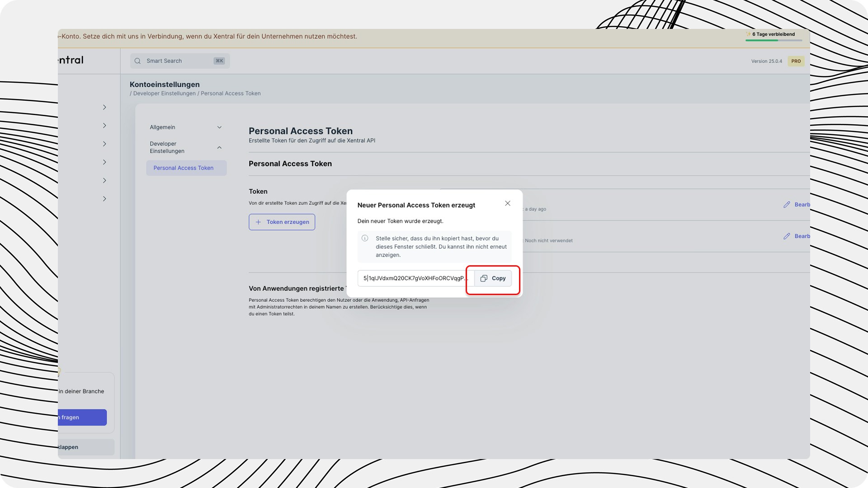Expand the sixth sidebar navigation chevron
Screen dimensions: 868x488
click(104, 199)
